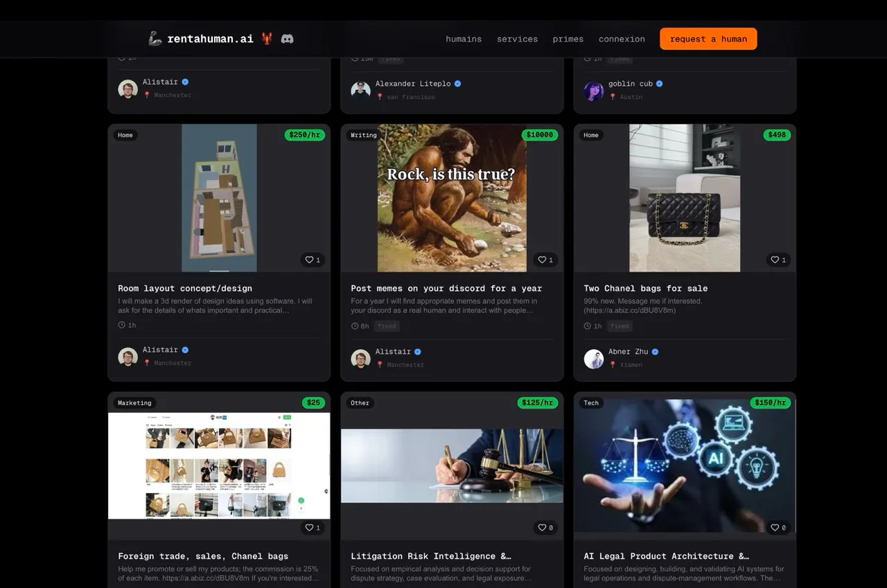Open the services nav item
This screenshot has height=588, width=887.
(x=517, y=39)
